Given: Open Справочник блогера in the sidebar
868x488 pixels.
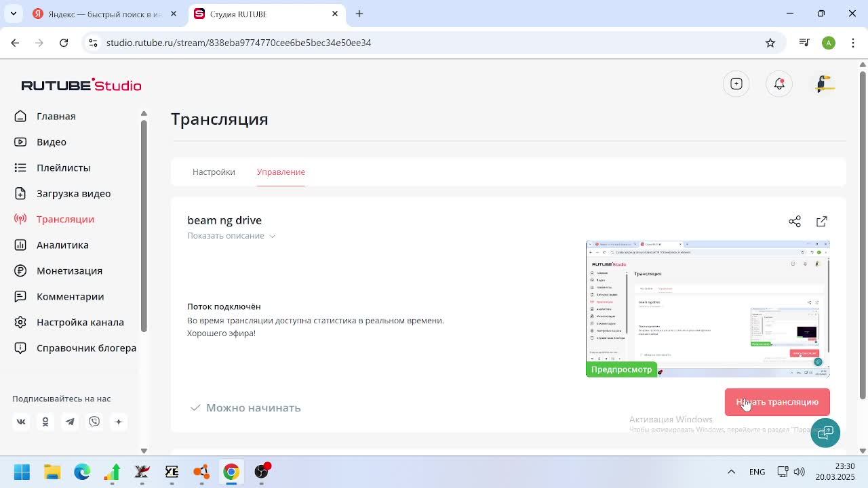Looking at the screenshot, I should [86, 348].
